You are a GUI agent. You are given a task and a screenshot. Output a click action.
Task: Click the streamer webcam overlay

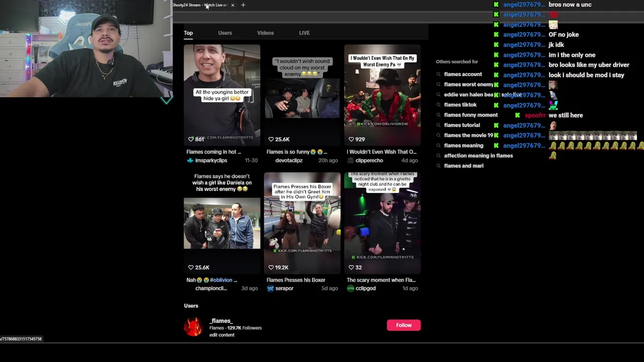tap(86, 48)
